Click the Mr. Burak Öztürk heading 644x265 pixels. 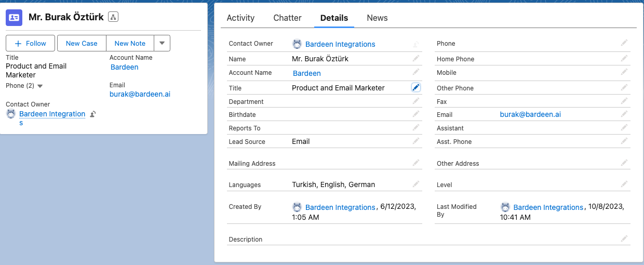[x=66, y=18]
